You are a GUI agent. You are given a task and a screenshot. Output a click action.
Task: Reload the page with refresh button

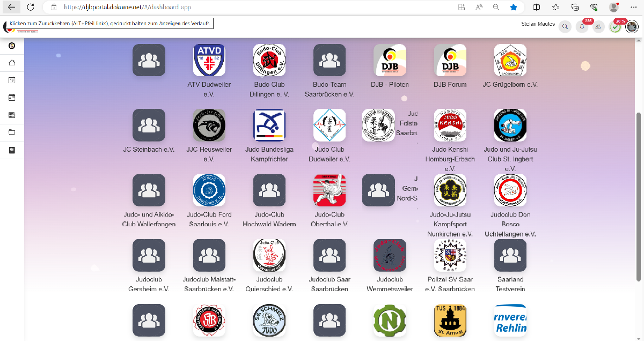pos(31,7)
